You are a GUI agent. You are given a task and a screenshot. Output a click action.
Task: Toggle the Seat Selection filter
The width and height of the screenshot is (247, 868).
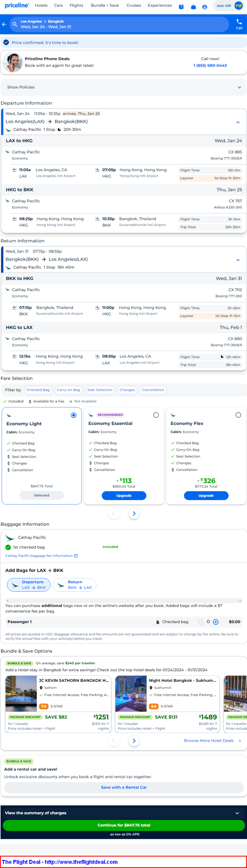point(100,390)
